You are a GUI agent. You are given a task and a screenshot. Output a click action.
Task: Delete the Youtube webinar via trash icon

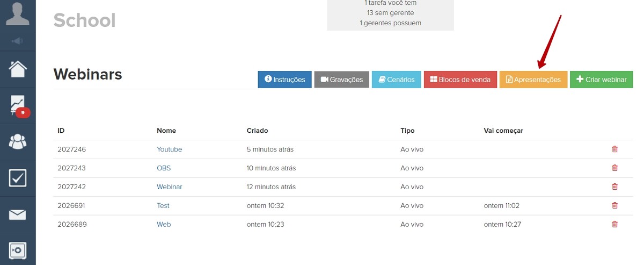point(614,149)
